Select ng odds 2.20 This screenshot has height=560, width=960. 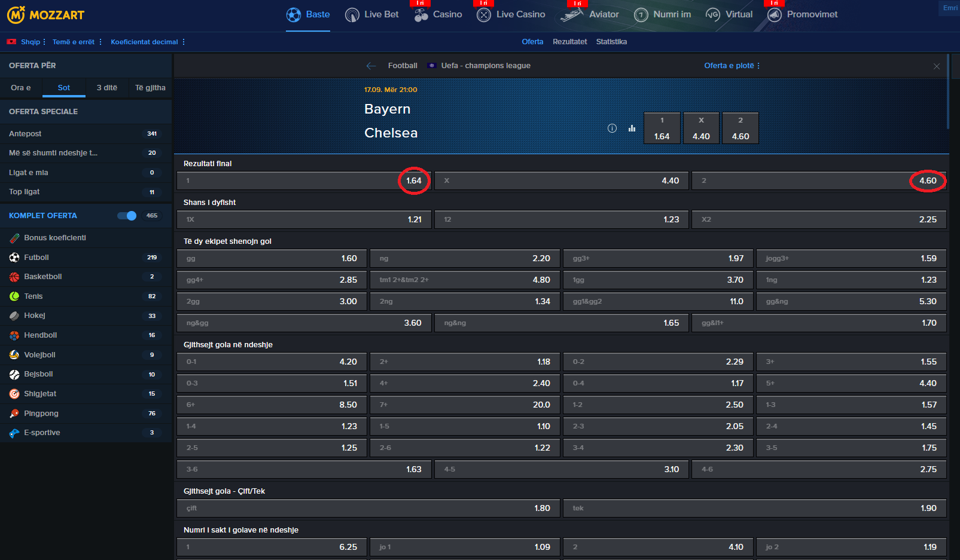pyautogui.click(x=465, y=258)
